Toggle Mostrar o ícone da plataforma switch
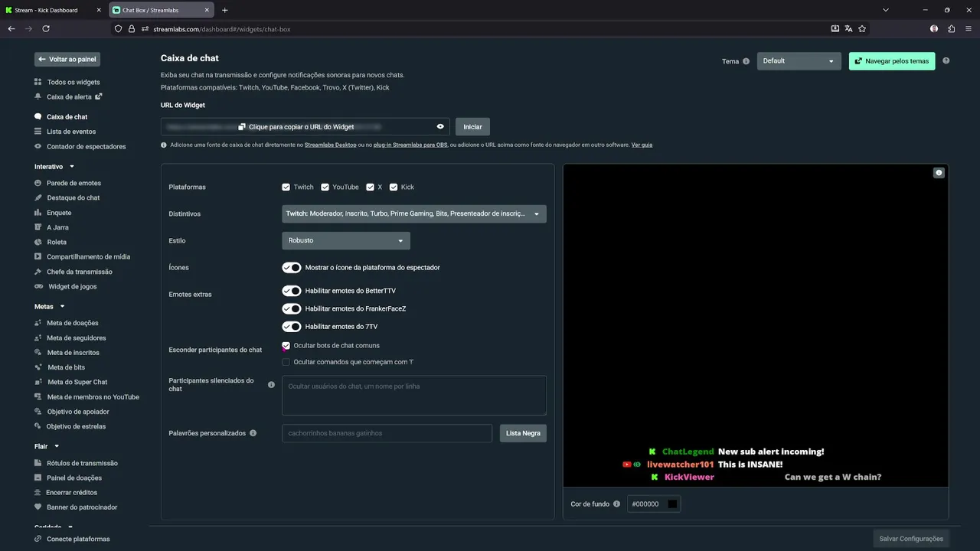This screenshot has height=551, width=980. [292, 267]
